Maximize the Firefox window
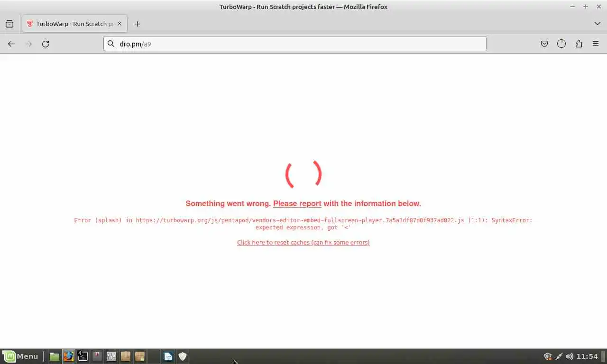This screenshot has width=607, height=364. tap(586, 7)
